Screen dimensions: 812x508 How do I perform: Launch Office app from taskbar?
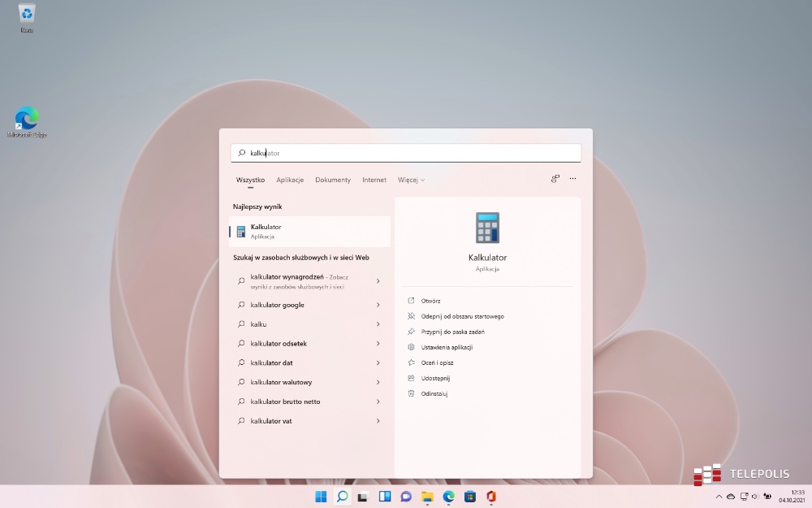(x=490, y=497)
